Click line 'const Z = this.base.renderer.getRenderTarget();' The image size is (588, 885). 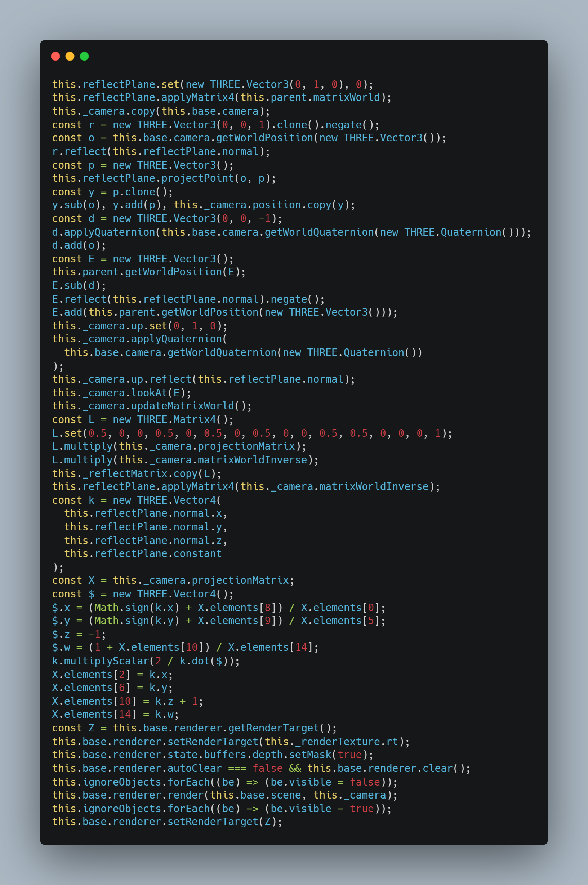pyautogui.click(x=194, y=728)
